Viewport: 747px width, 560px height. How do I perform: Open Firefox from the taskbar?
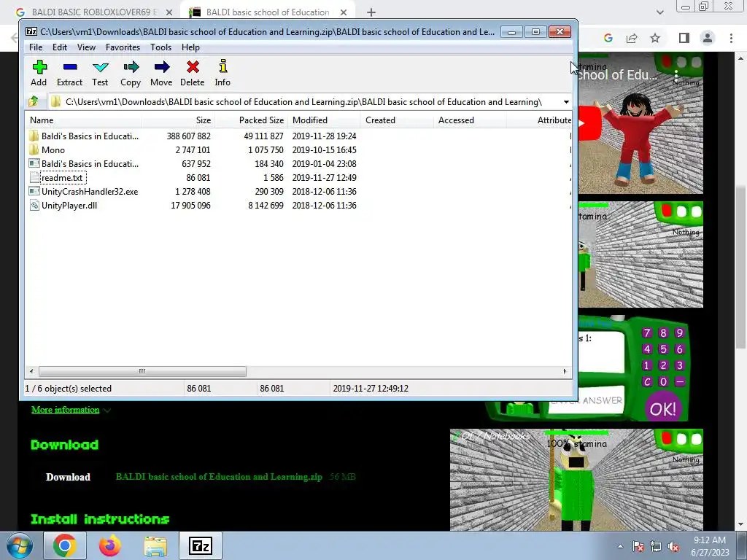click(x=109, y=545)
